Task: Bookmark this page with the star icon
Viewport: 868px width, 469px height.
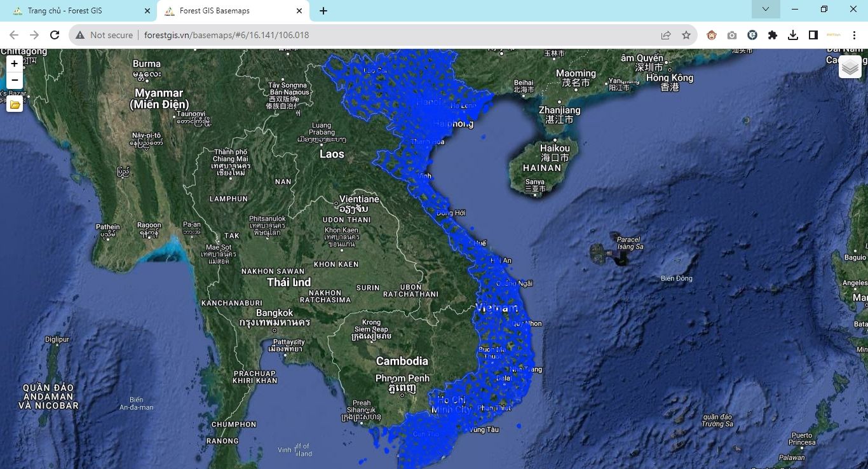Action: point(686,35)
